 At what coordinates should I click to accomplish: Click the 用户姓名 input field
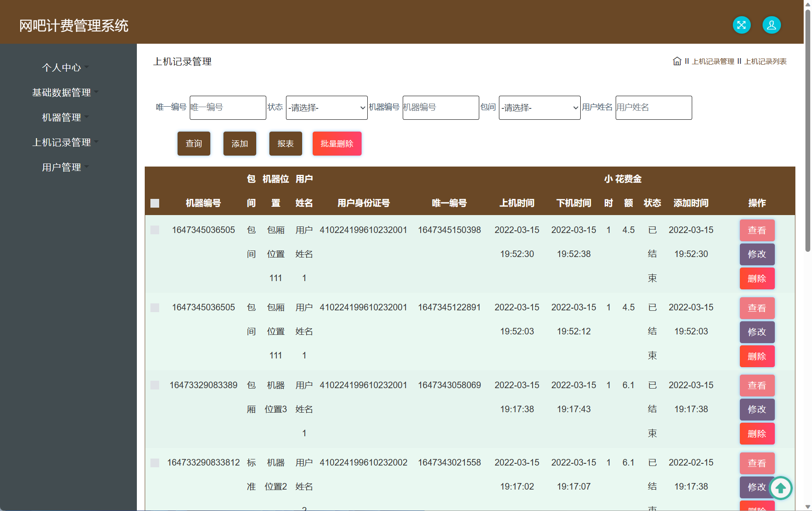(653, 108)
